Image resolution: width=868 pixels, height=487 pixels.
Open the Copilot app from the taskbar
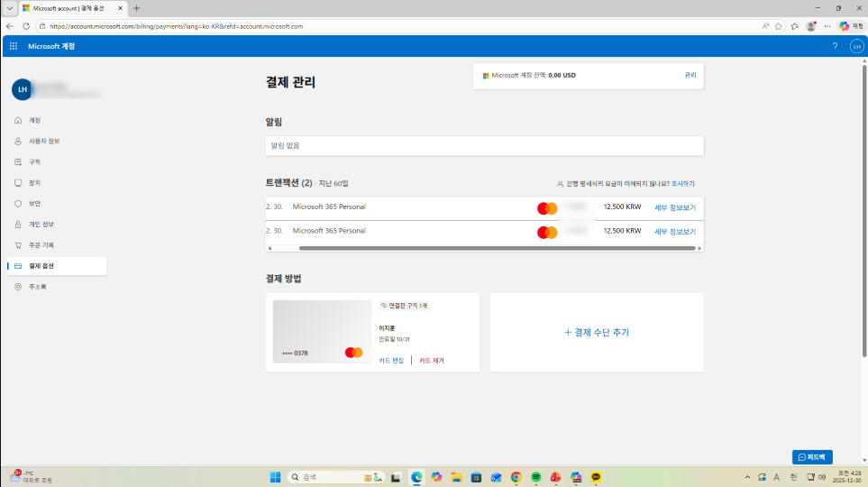click(x=437, y=477)
